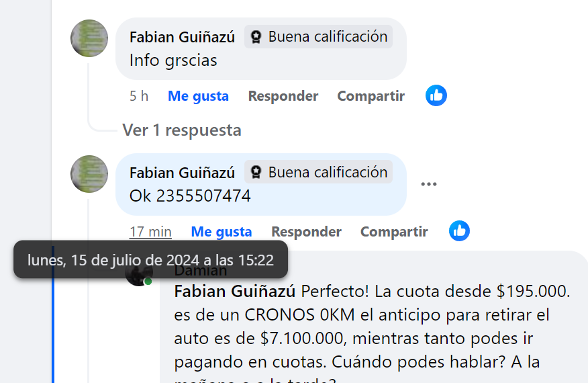588x383 pixels.
Task: Reply to the "Ok 2355507474" comment
Action: pyautogui.click(x=306, y=232)
